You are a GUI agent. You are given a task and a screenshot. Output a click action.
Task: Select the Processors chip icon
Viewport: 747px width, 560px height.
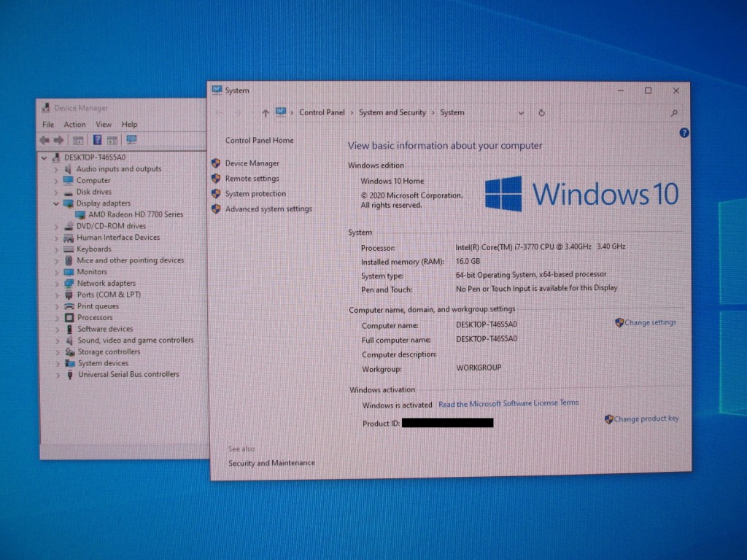[x=69, y=318]
